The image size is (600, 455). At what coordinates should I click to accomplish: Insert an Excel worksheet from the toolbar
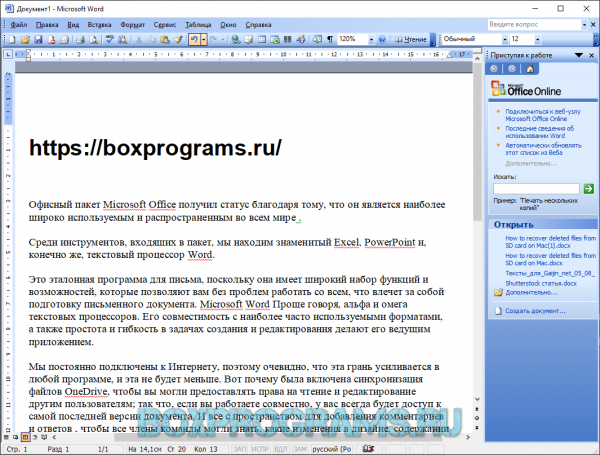(275, 39)
